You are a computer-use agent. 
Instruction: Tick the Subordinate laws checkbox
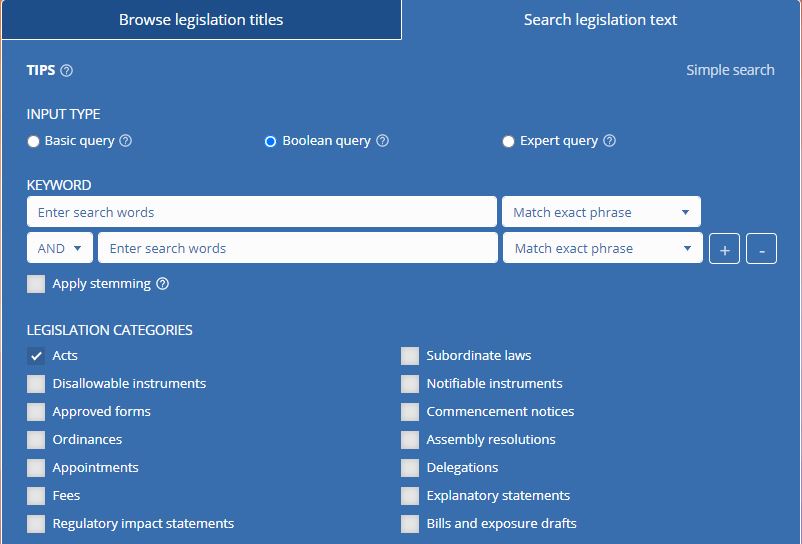tap(410, 356)
